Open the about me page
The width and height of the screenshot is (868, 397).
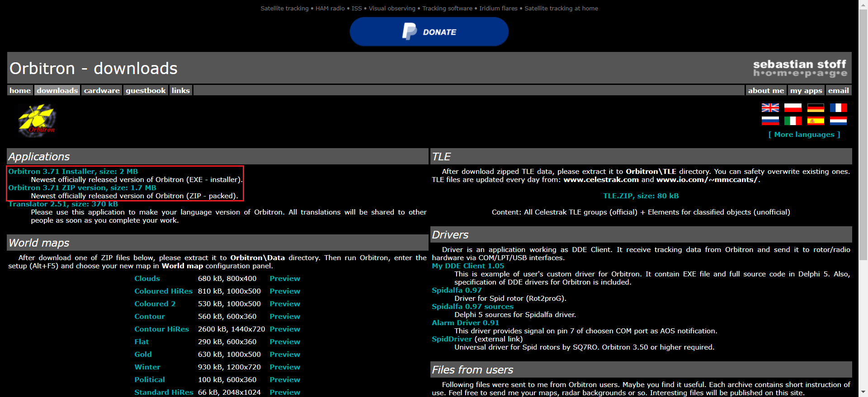pos(766,90)
